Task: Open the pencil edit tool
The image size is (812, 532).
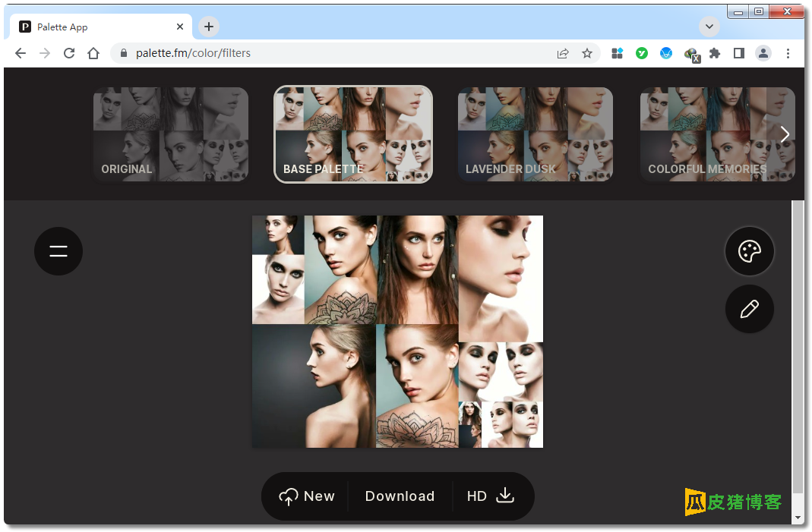Action: (x=750, y=309)
